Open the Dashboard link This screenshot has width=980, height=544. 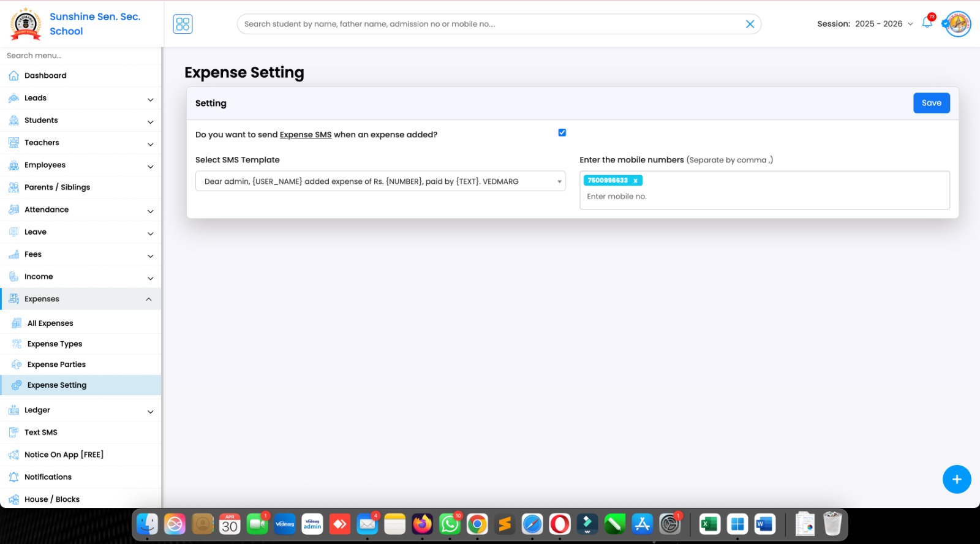point(45,76)
